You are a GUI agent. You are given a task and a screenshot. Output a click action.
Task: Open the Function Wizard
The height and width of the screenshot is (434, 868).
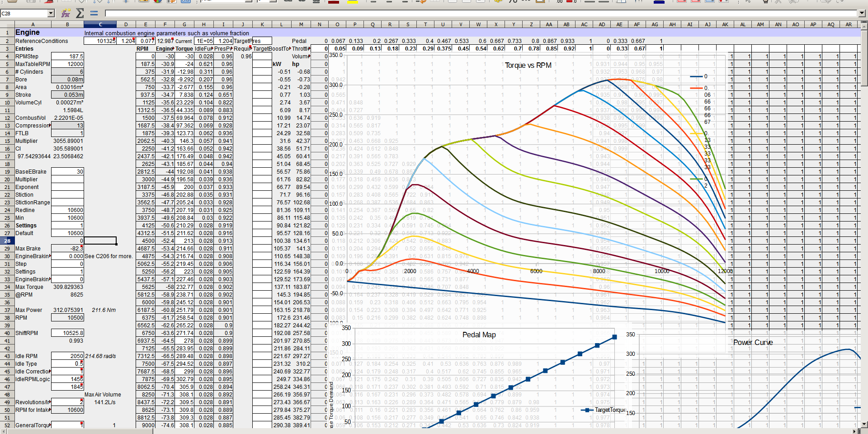66,14
